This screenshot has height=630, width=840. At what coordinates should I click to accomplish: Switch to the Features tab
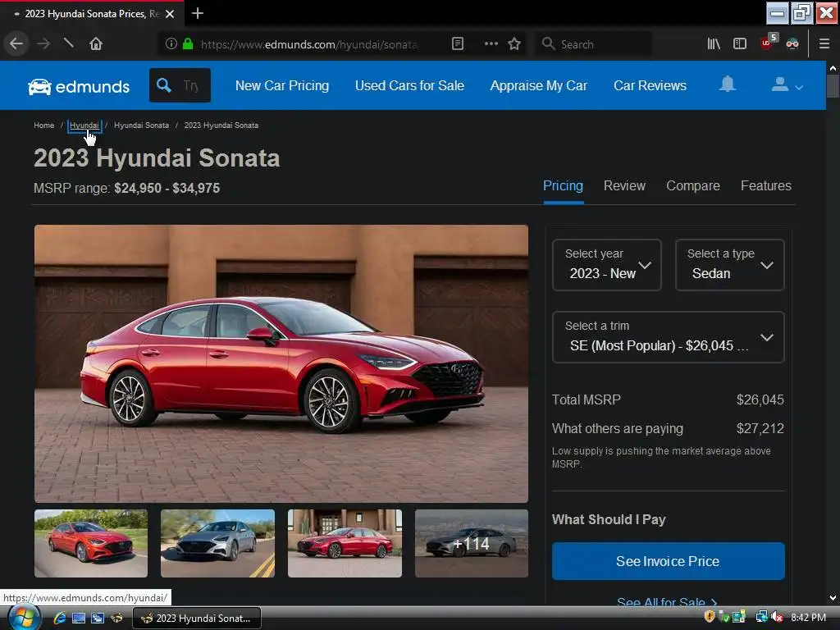point(765,186)
